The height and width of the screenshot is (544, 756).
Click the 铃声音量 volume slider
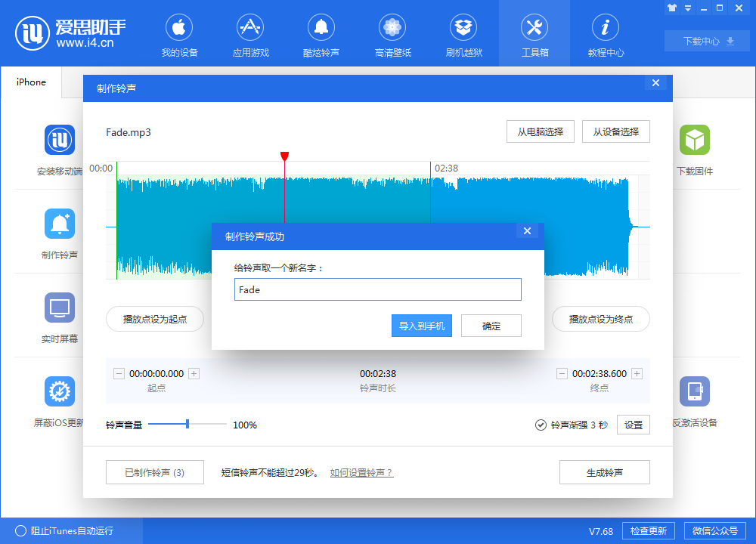187,425
